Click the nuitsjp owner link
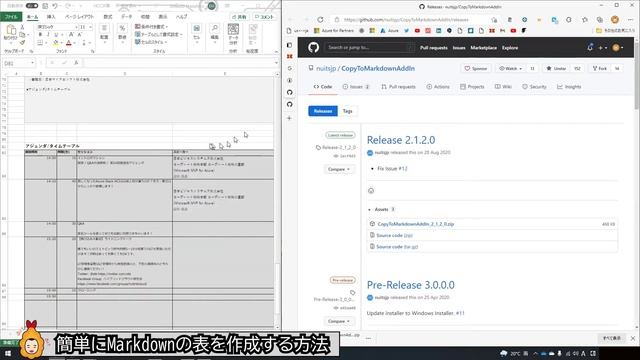 (326, 69)
